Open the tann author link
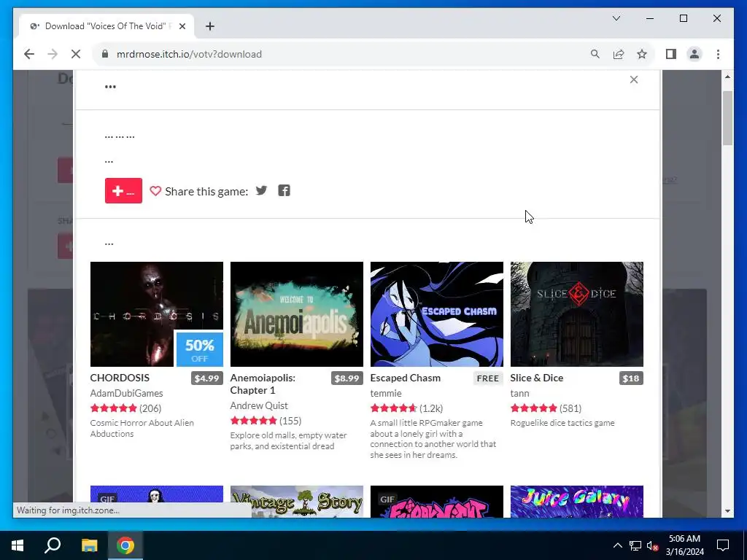Viewport: 747px width, 560px height. [519, 393]
